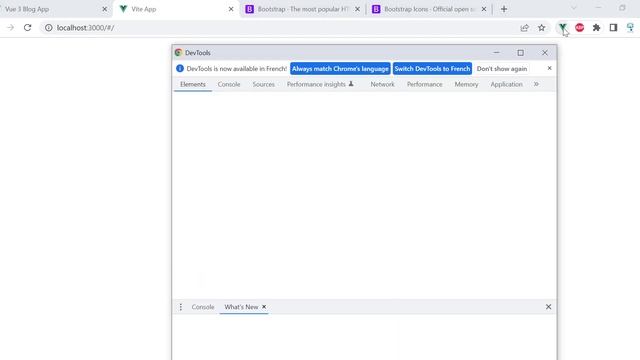Switch to the Bootstrap most popular tab

point(303,9)
